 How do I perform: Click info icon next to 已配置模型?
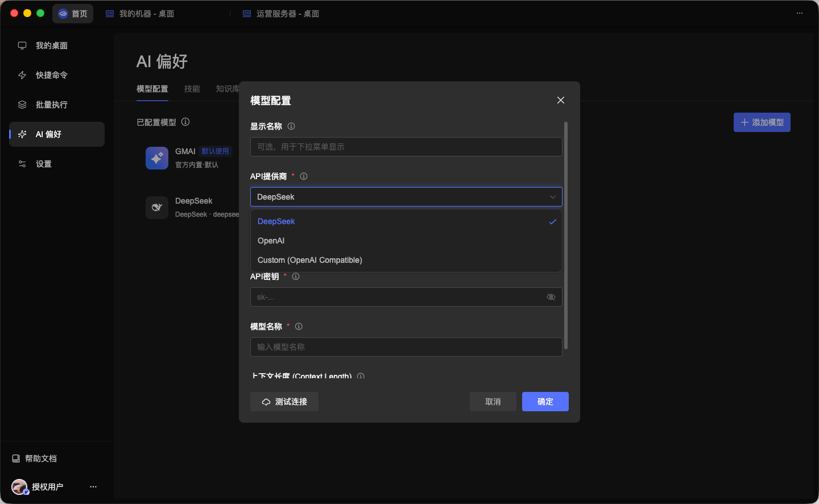coord(185,122)
